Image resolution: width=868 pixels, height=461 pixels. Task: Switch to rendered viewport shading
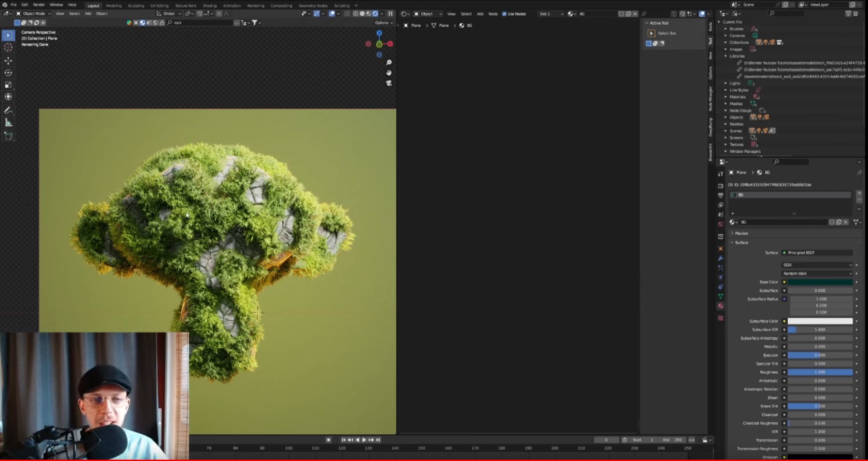pyautogui.click(x=375, y=14)
